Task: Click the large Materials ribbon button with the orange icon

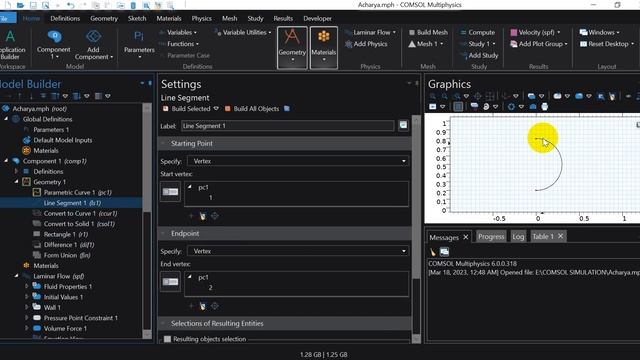Action: point(324,47)
